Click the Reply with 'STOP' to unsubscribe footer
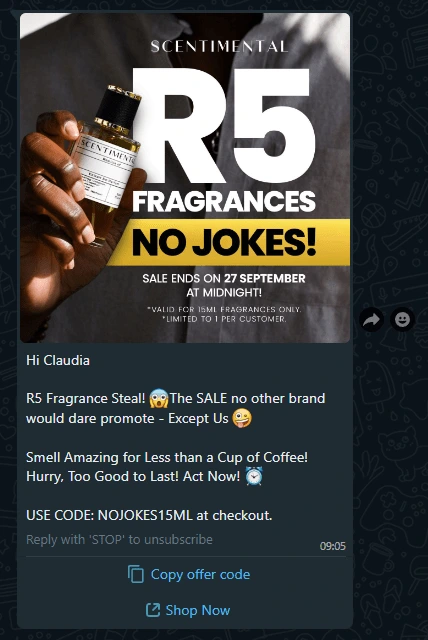 point(119,540)
